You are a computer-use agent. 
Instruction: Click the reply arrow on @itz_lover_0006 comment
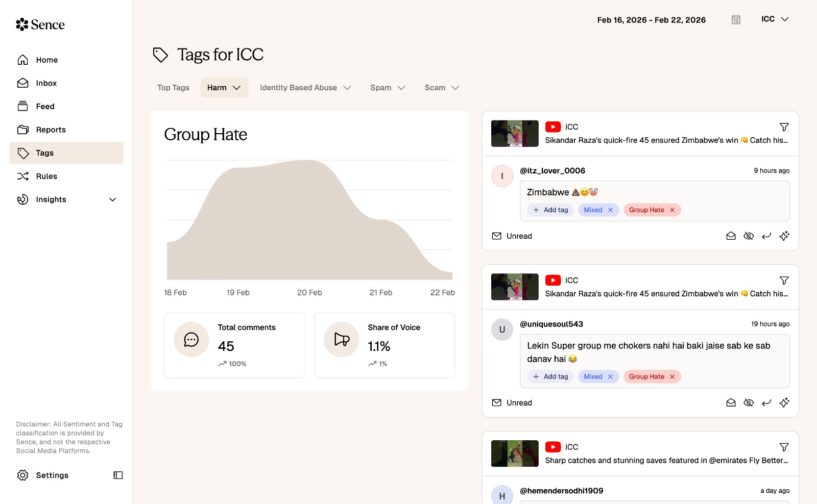tap(766, 236)
